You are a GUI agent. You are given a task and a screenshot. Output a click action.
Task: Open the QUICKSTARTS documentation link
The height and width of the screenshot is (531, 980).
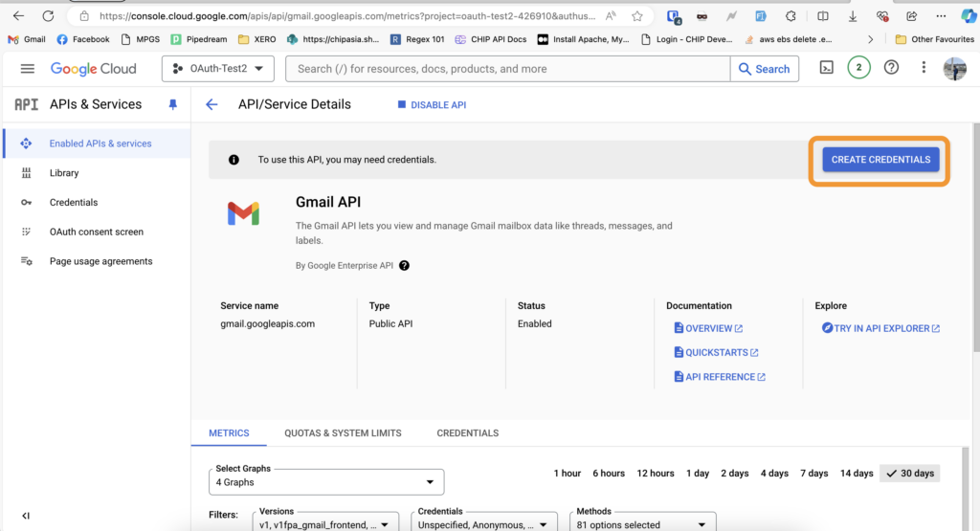[x=716, y=352]
